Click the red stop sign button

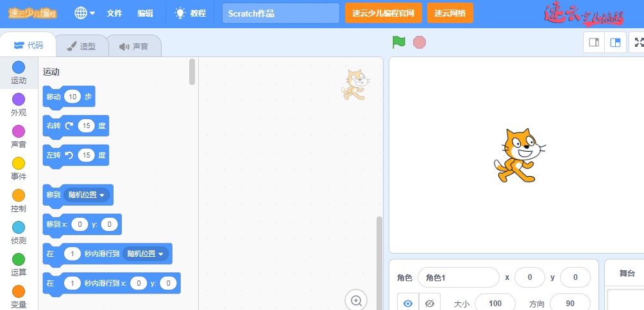[x=419, y=42]
